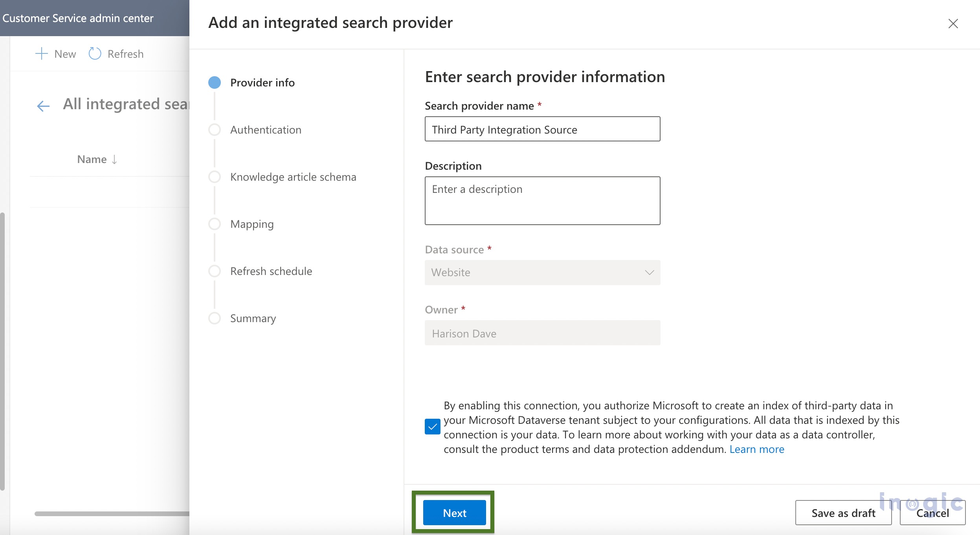Uncheck the data authorization consent checkbox
This screenshot has height=535, width=980.
click(x=432, y=427)
